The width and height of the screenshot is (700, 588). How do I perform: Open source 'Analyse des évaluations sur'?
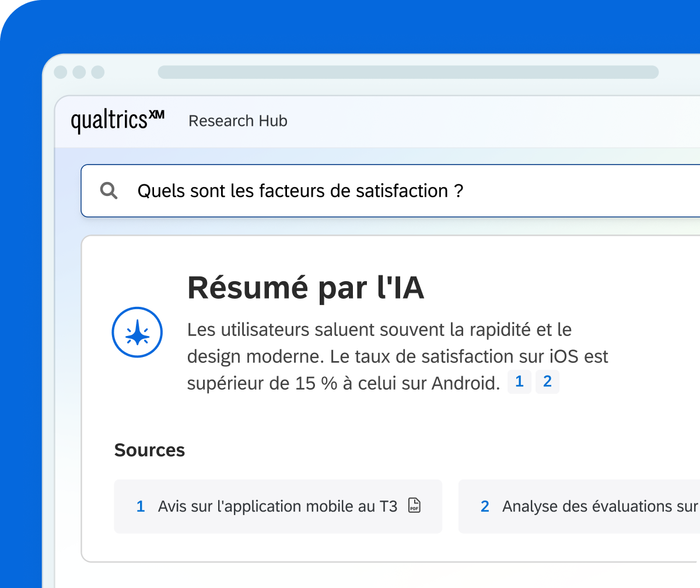(x=579, y=506)
